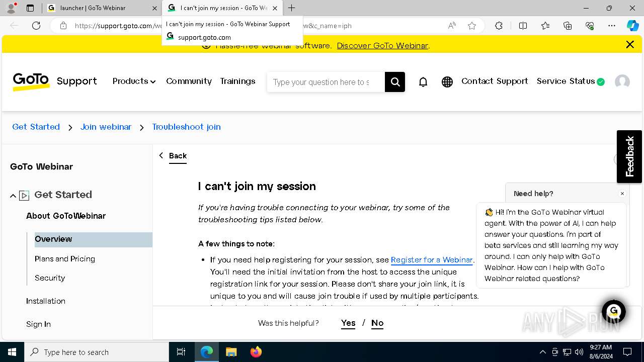Open the Trainings menu item
This screenshot has height=362, width=644.
pos(237,81)
